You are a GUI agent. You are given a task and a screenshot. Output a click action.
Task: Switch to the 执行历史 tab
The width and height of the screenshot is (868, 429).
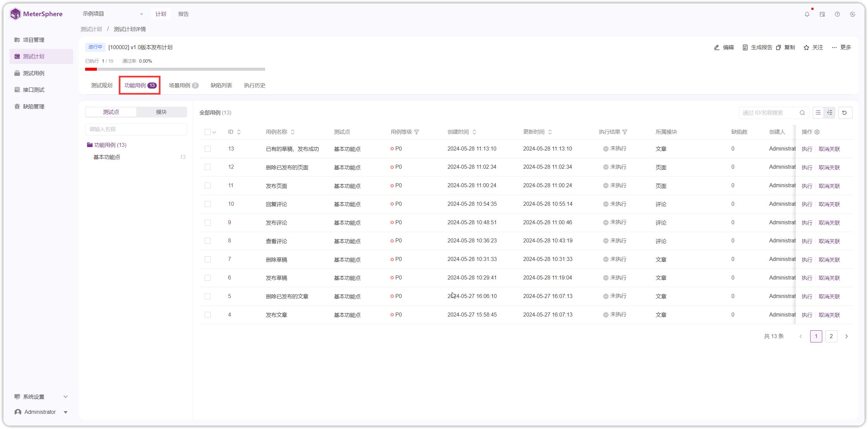point(255,86)
